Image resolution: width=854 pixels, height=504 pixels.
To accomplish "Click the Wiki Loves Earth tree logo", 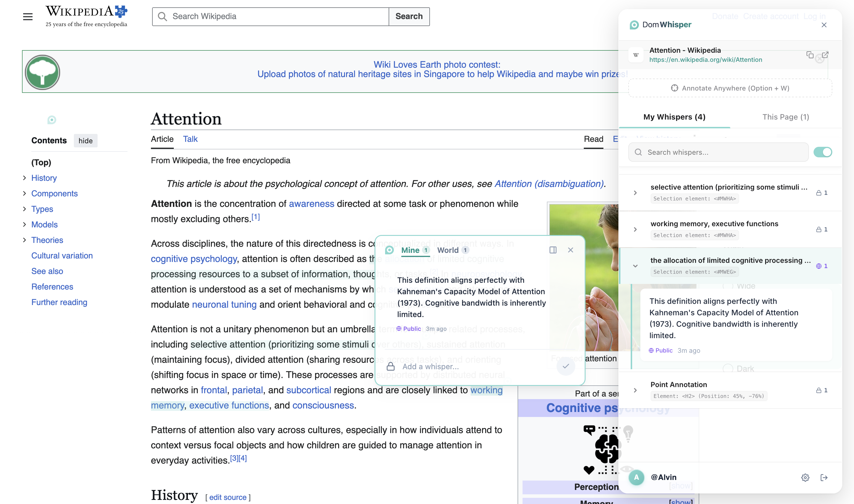I will (x=42, y=72).
